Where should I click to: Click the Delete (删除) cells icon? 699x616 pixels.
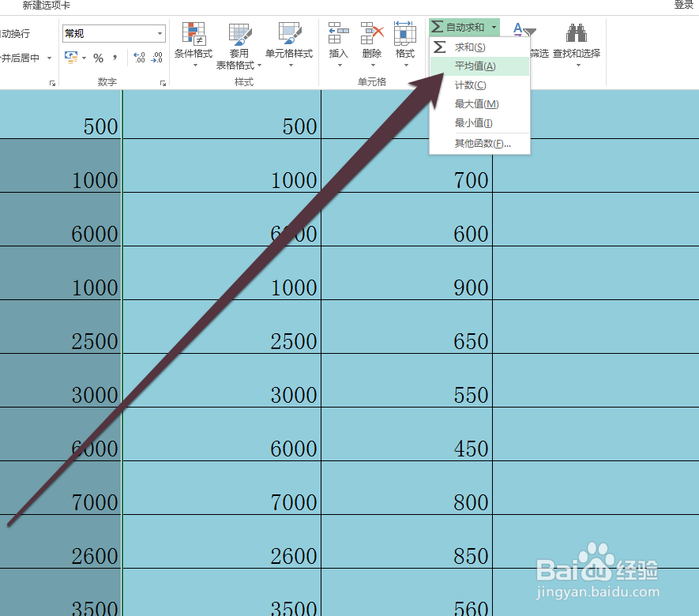[372, 33]
